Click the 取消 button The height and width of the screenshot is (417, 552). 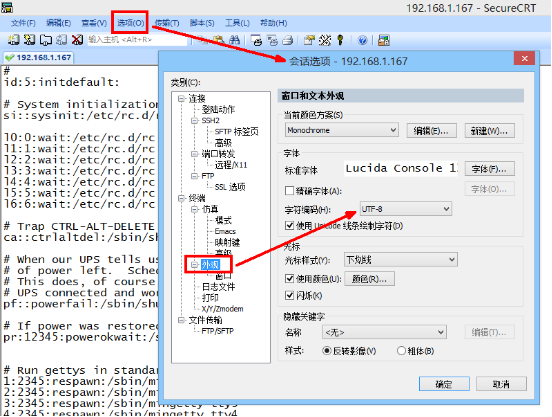pyautogui.click(x=501, y=384)
